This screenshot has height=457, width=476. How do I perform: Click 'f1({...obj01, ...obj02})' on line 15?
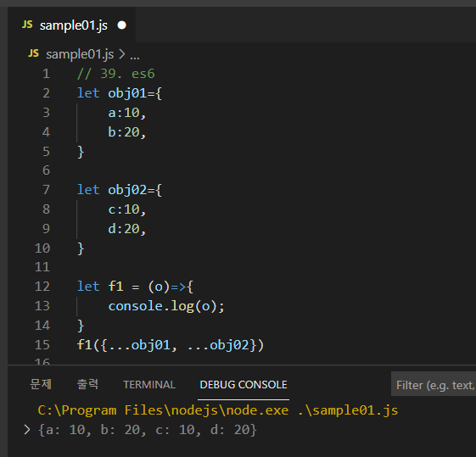[x=171, y=345]
